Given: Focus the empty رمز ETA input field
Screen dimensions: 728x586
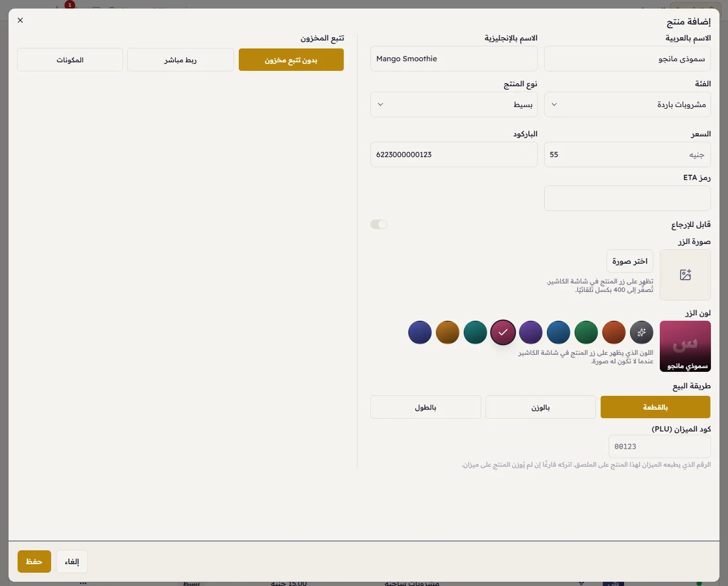Looking at the screenshot, I should (x=627, y=198).
